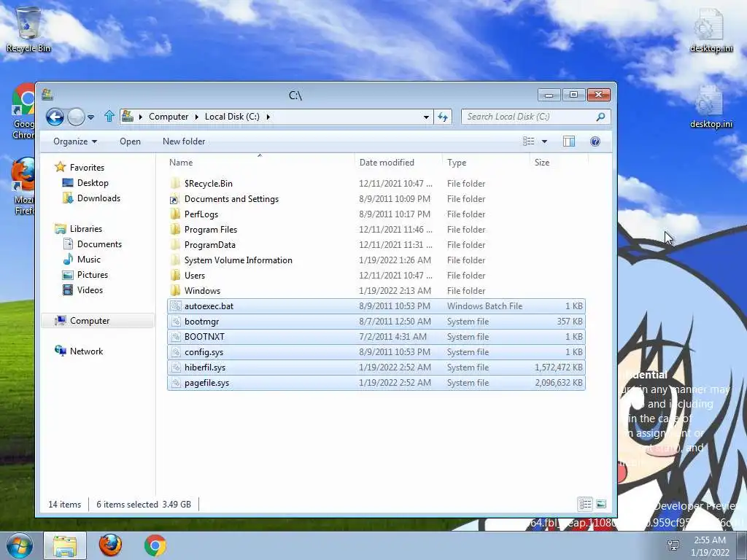The image size is (747, 560).
Task: Expand the chevron after Computer in address bar
Action: click(197, 117)
